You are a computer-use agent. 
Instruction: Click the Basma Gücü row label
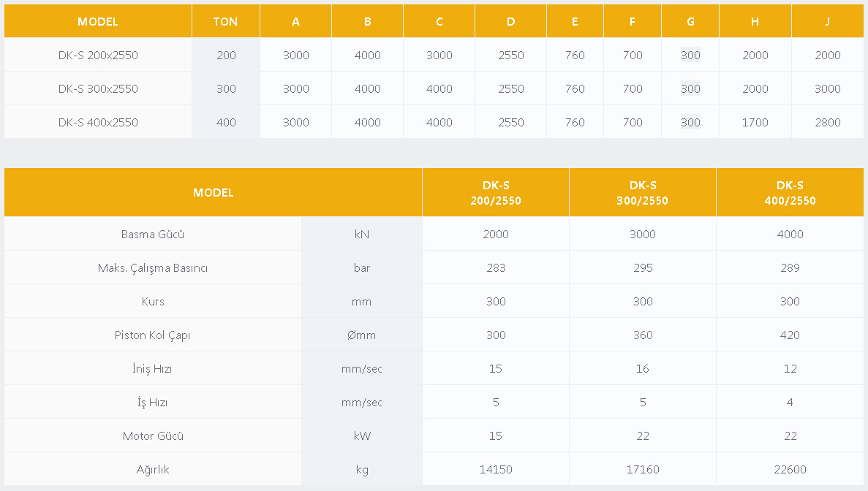pos(153,235)
